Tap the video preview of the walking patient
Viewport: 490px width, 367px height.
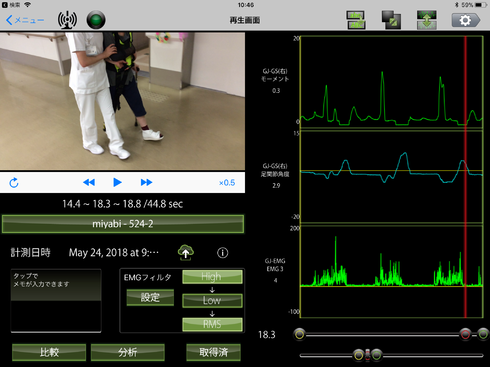[122, 101]
